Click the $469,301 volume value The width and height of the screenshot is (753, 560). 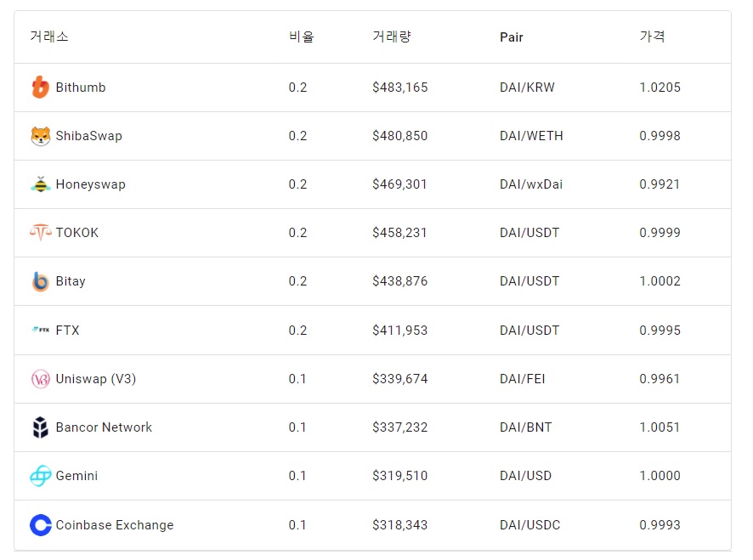coord(399,184)
